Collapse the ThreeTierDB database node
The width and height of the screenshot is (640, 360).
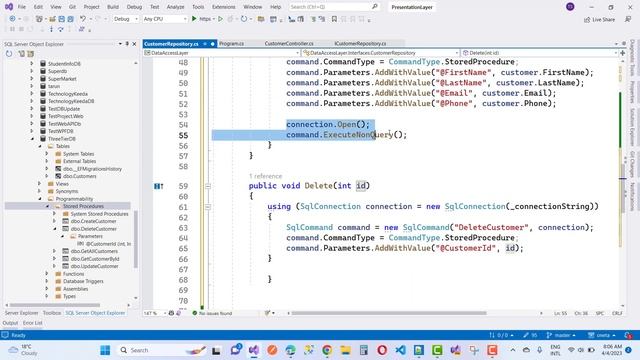(32, 139)
